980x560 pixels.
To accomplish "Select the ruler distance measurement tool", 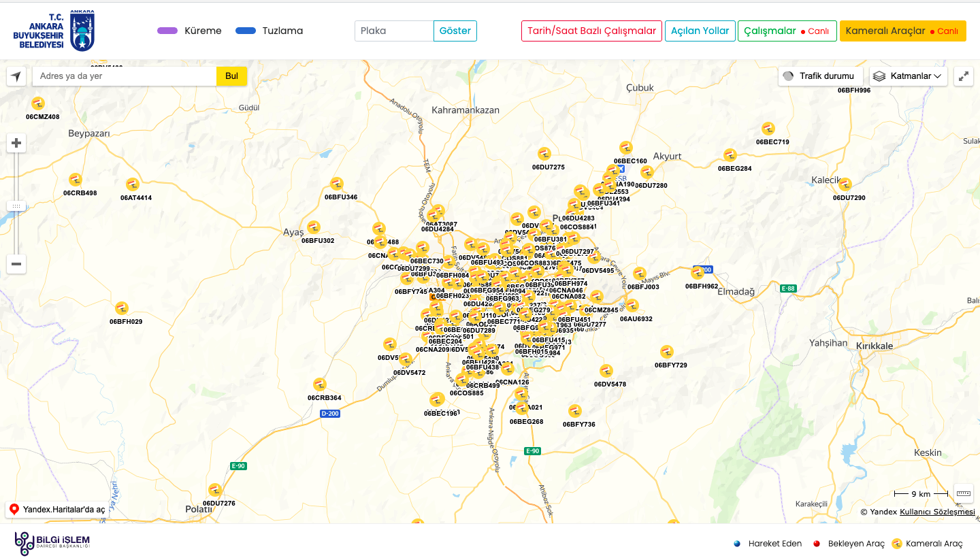I will pos(964,493).
